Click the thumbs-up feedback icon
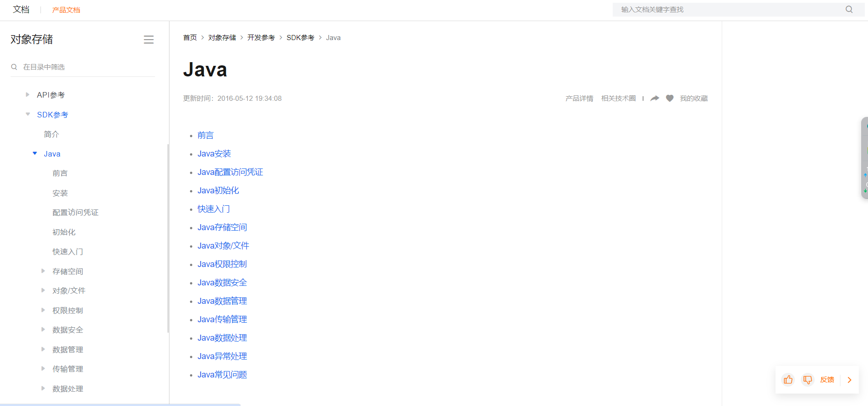This screenshot has height=406, width=868. [x=788, y=380]
